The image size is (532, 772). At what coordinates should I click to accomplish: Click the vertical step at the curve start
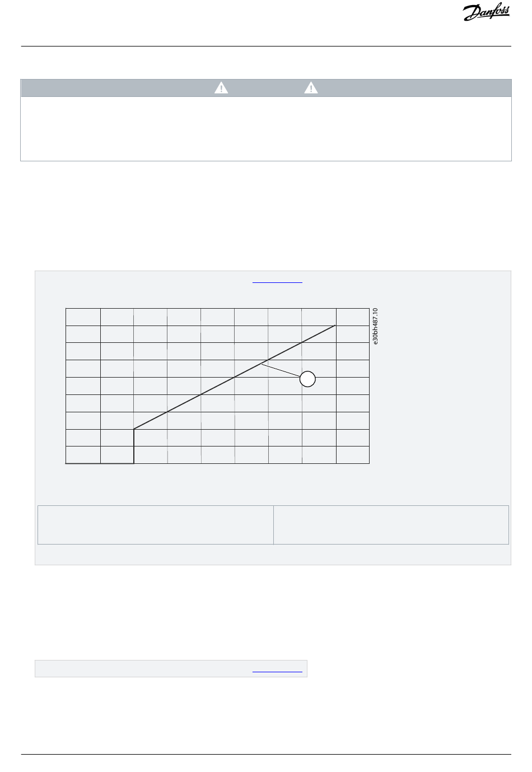coord(134,447)
